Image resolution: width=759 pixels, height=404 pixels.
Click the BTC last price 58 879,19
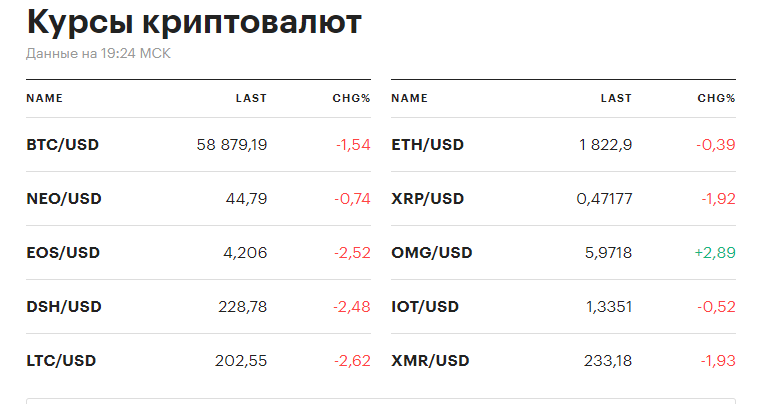pyautogui.click(x=232, y=145)
